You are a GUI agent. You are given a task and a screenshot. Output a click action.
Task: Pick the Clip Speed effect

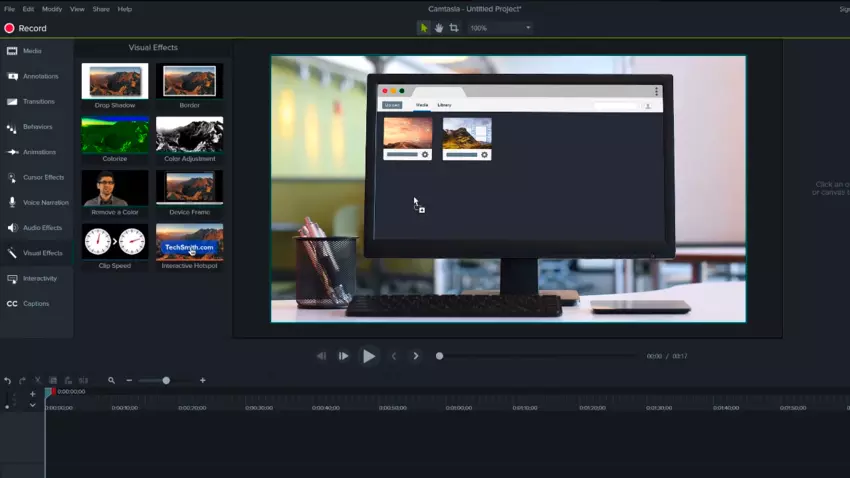point(115,241)
